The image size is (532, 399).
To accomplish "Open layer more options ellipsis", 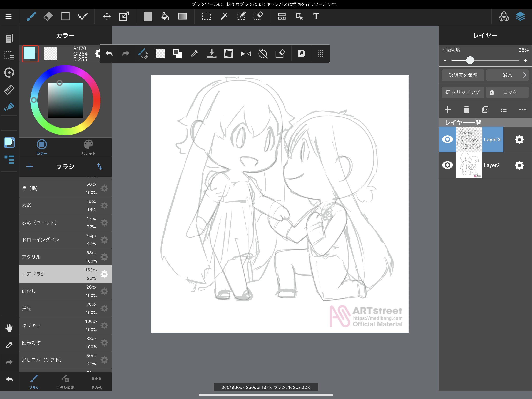I will [522, 109].
